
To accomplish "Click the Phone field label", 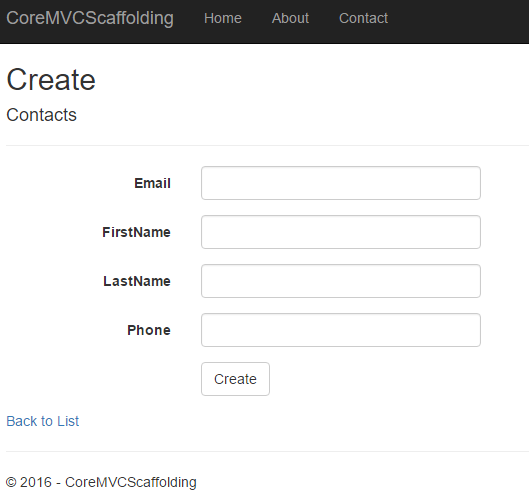I will coord(149,330).
